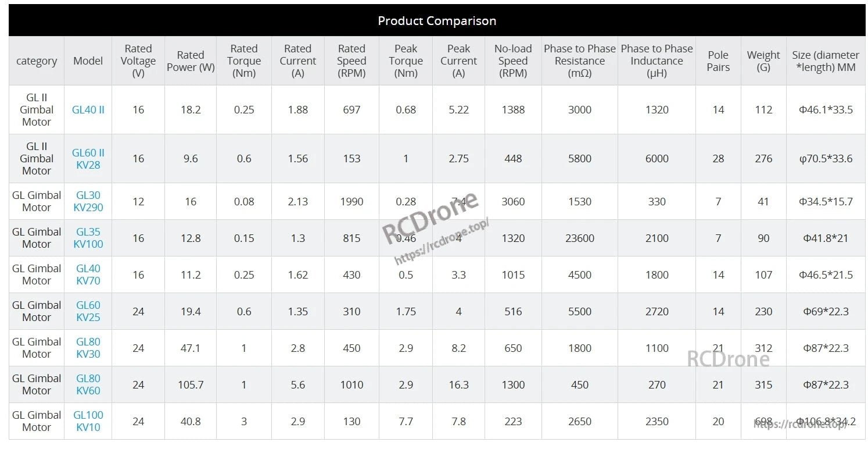This screenshot has height=449, width=868.
Task: Click the Size (diameter*length) MM header
Action: [826, 61]
